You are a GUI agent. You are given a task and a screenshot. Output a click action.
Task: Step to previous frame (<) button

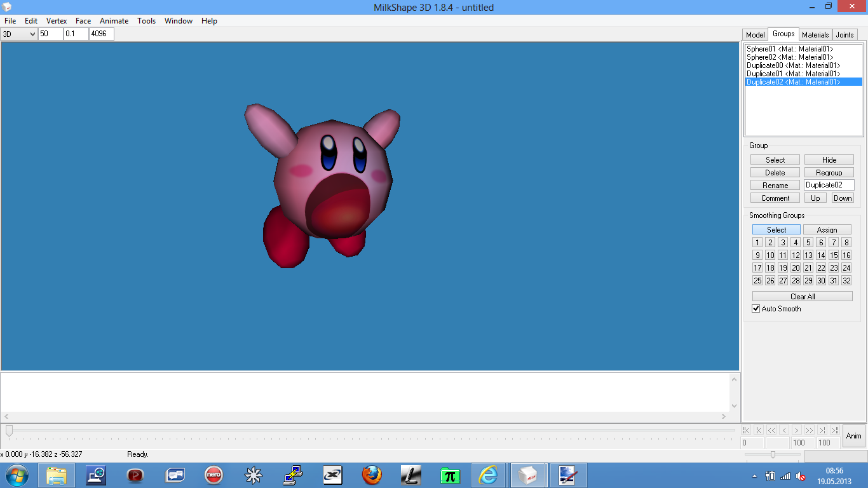784,430
